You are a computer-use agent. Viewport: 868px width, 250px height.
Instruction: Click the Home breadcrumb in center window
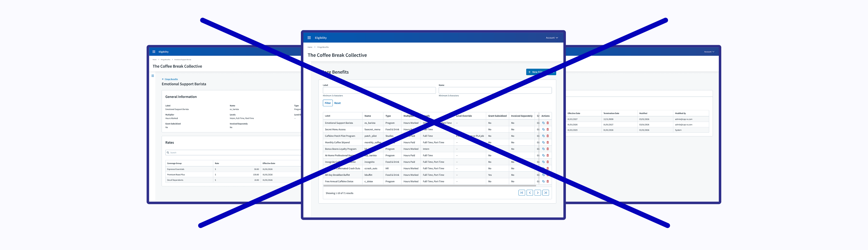(x=310, y=47)
